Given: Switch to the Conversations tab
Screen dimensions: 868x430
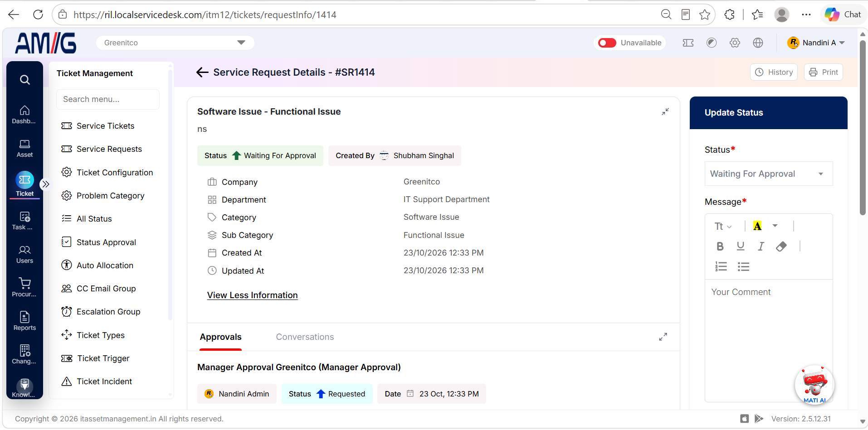Looking at the screenshot, I should 305,337.
